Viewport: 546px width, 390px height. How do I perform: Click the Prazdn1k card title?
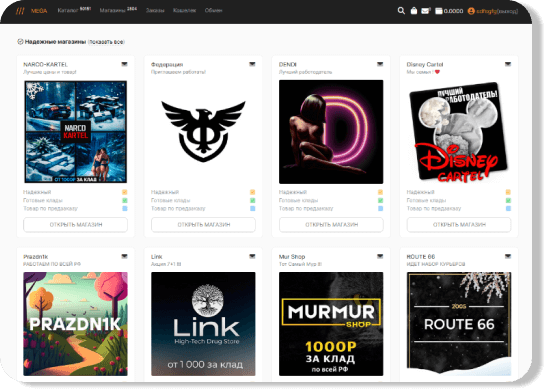[x=36, y=257]
